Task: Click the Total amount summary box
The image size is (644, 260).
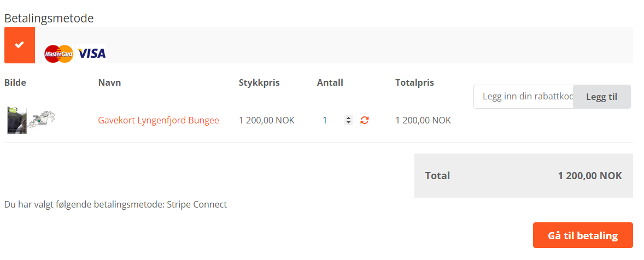Action: point(523,175)
